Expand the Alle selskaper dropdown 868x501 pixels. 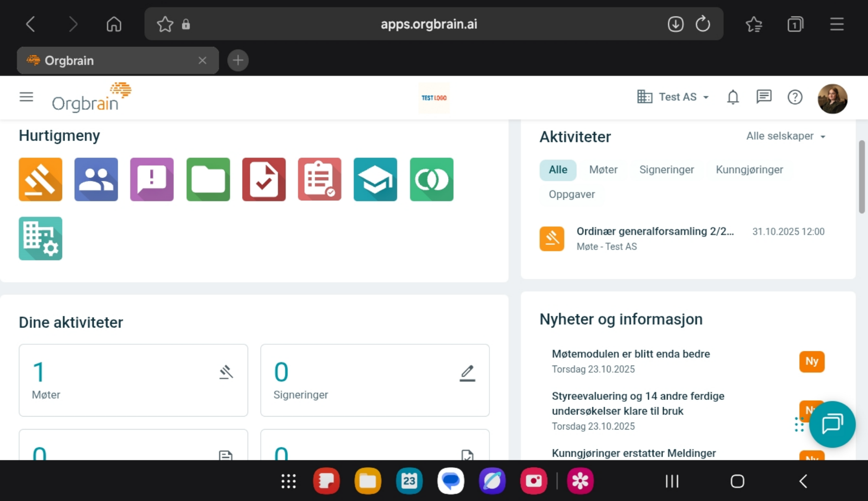(x=786, y=136)
